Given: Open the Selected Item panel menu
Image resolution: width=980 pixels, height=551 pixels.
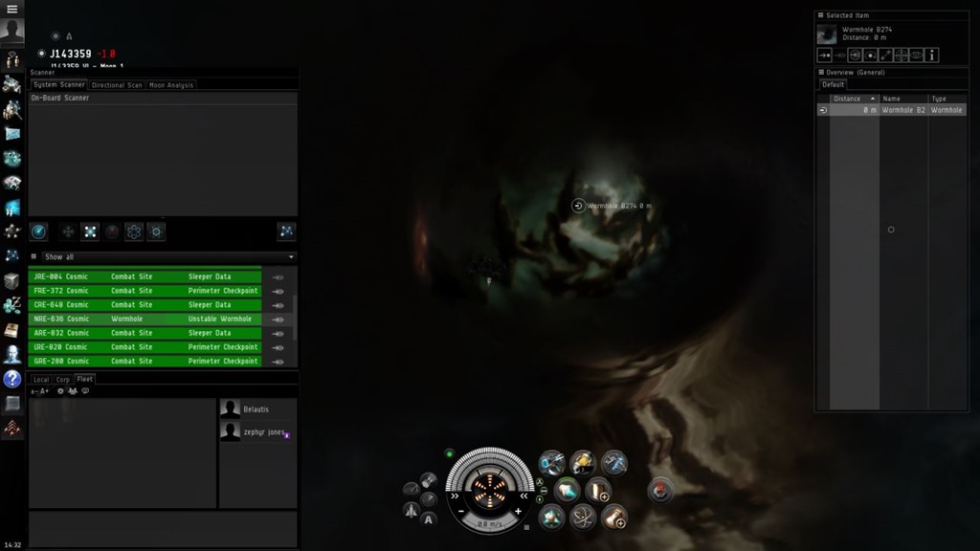Looking at the screenshot, I should tap(820, 15).
